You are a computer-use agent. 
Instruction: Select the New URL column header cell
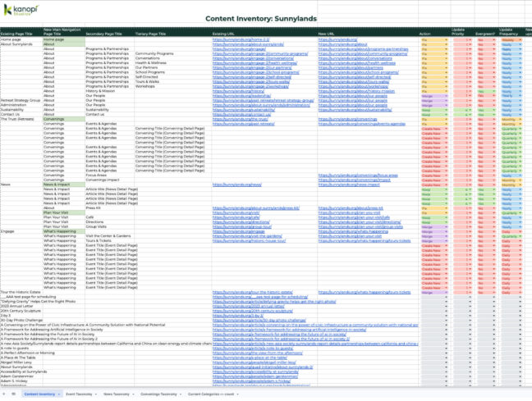coord(368,32)
